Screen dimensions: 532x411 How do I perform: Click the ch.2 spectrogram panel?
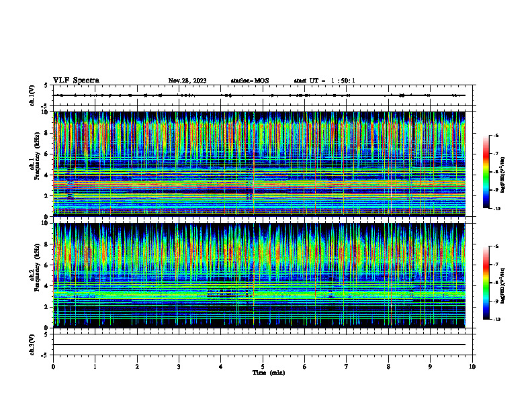click(259, 275)
